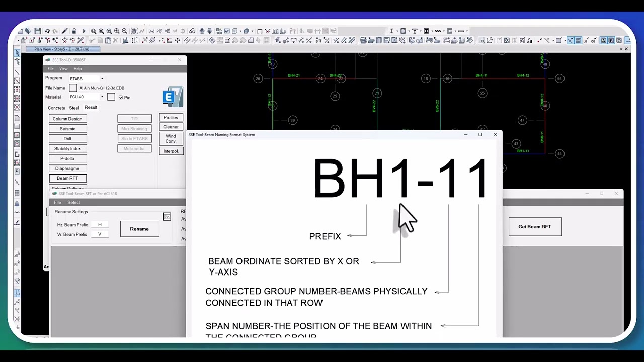Click the small picture icon beside Rename button
644x362 pixels.
tap(167, 217)
